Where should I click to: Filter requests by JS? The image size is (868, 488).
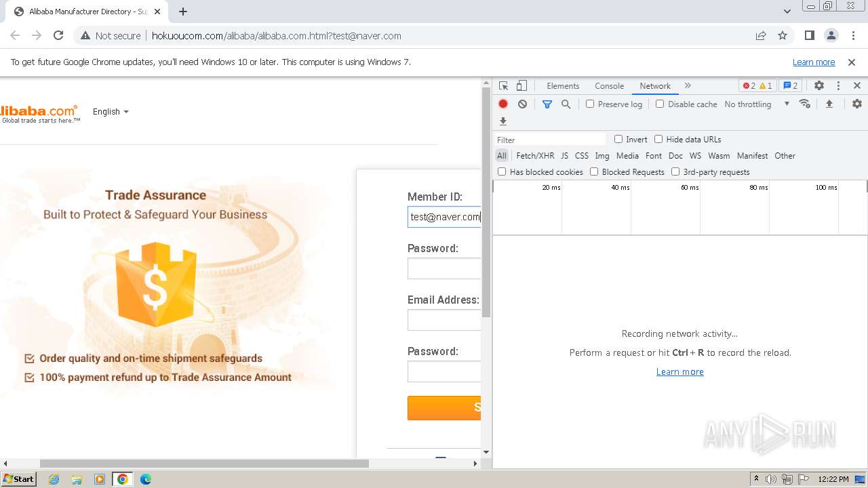(x=564, y=156)
